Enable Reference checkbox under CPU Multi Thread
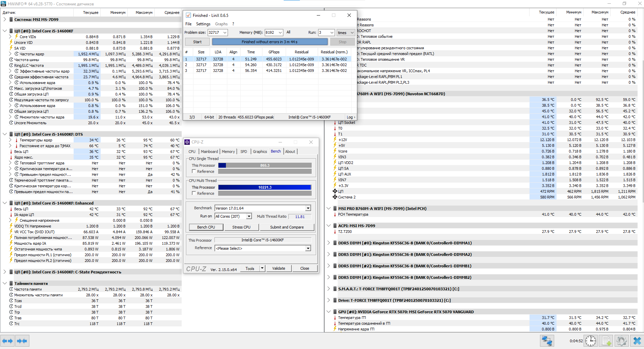The image size is (644, 349). (x=194, y=193)
